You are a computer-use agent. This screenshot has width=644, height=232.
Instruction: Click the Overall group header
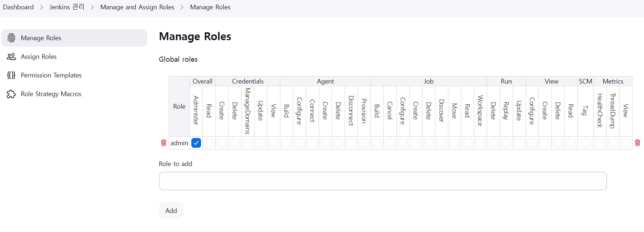pos(202,81)
